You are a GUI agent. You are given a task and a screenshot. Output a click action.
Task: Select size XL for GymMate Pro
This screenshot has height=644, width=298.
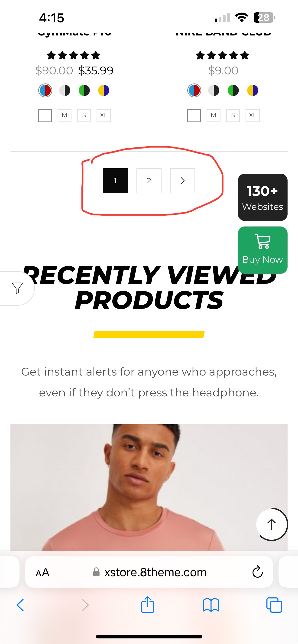[x=104, y=115]
